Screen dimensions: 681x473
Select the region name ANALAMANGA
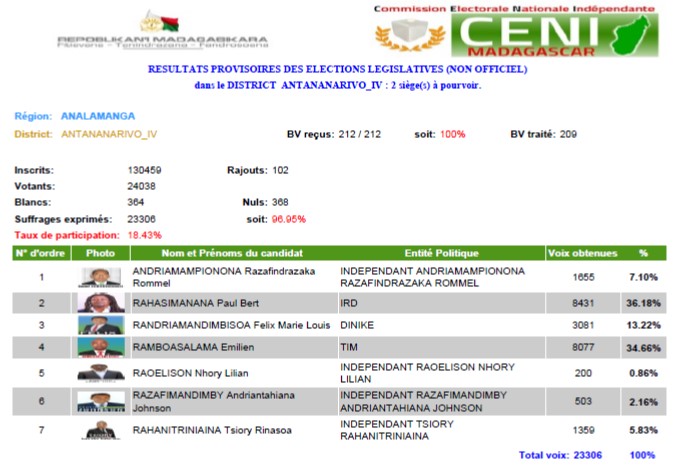click(x=98, y=116)
